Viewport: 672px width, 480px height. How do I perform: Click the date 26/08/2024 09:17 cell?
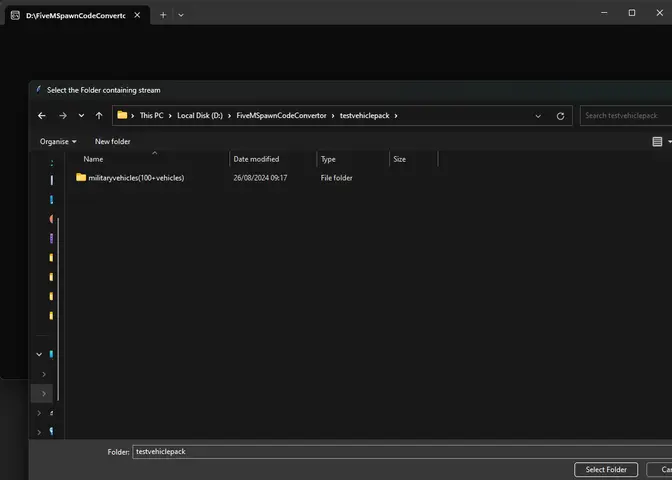[260, 178]
